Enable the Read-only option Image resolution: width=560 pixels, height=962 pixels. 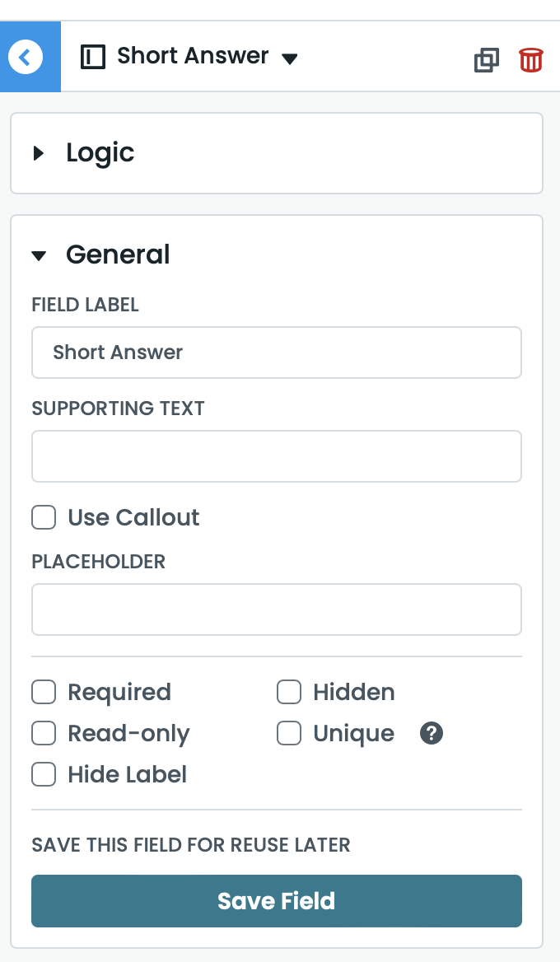point(44,733)
